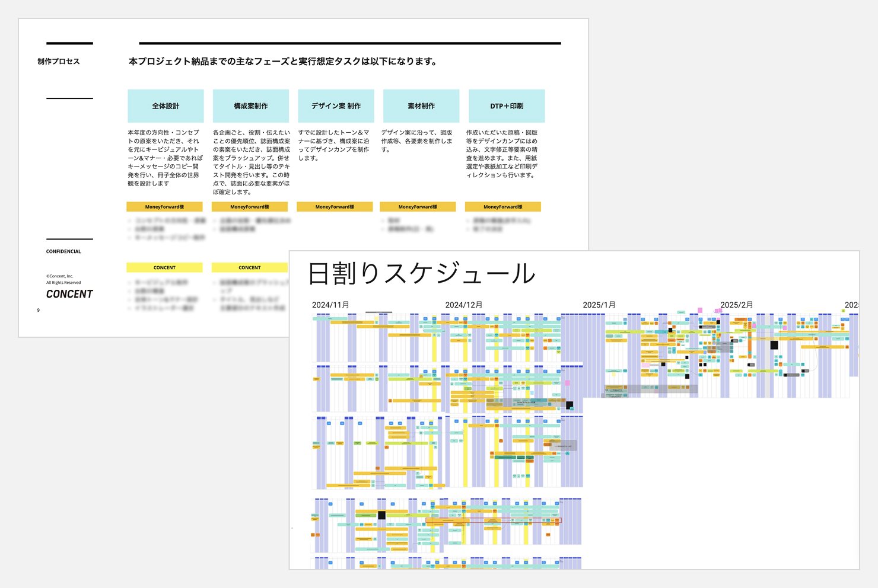
Task: Click the gray bar beneath the 2024/11月 label
Action: (378, 312)
